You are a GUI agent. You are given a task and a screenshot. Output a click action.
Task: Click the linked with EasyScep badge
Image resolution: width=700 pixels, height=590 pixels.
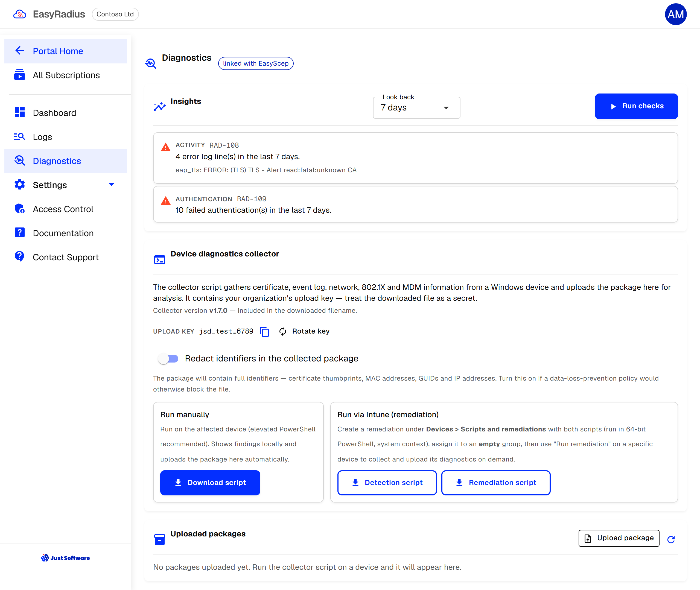[256, 63]
